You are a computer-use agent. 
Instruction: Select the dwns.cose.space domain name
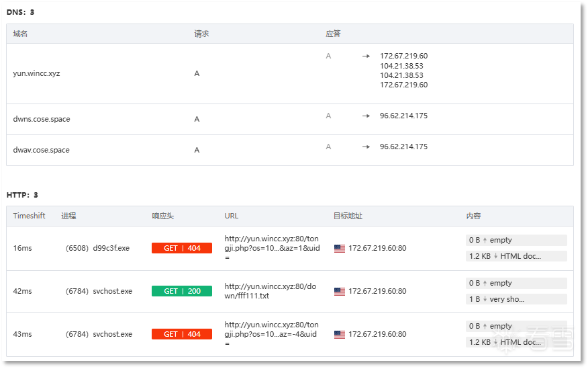pyautogui.click(x=42, y=119)
